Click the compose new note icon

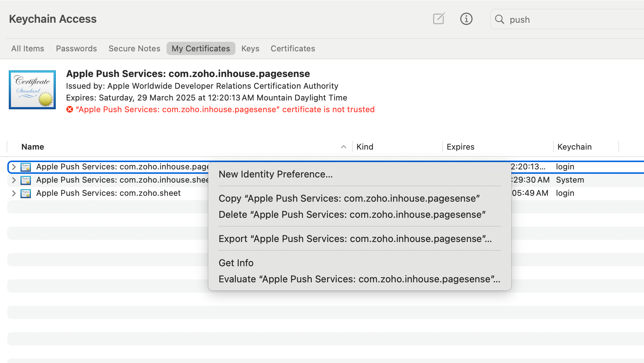(x=439, y=19)
